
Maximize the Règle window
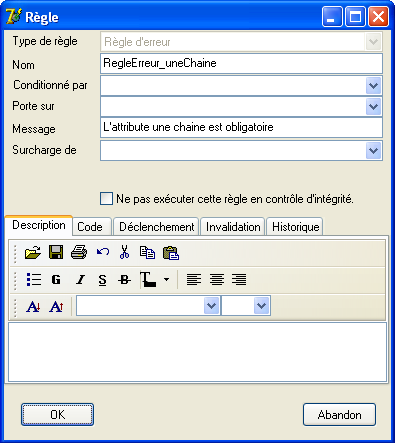(x=355, y=17)
